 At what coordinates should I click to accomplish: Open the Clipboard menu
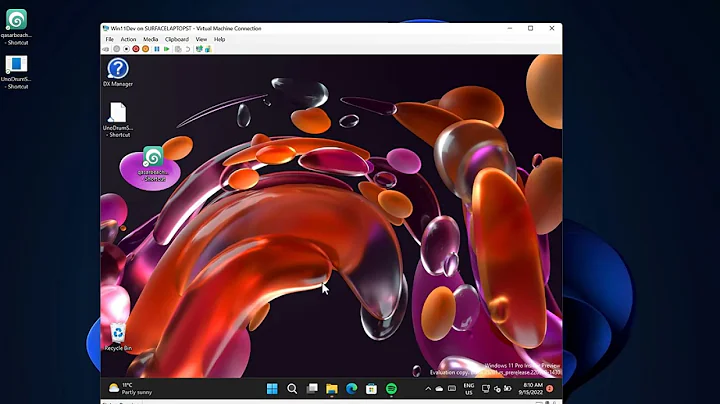177,39
